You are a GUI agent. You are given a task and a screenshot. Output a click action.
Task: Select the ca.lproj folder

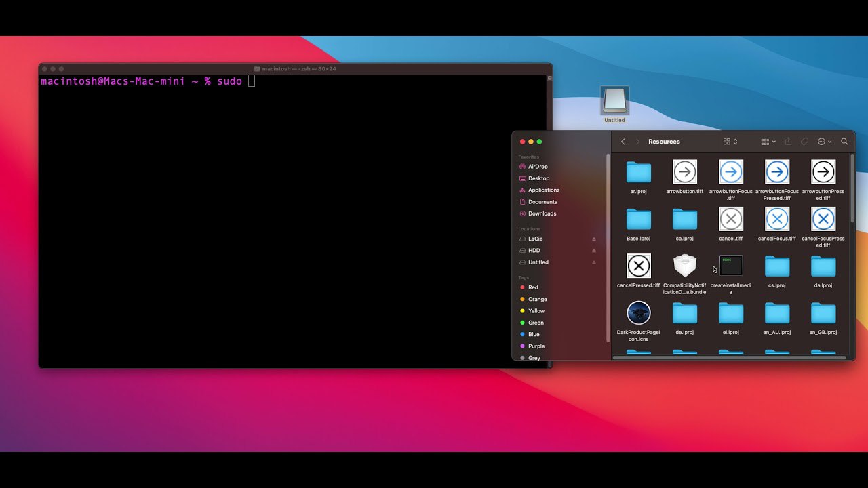tap(685, 220)
